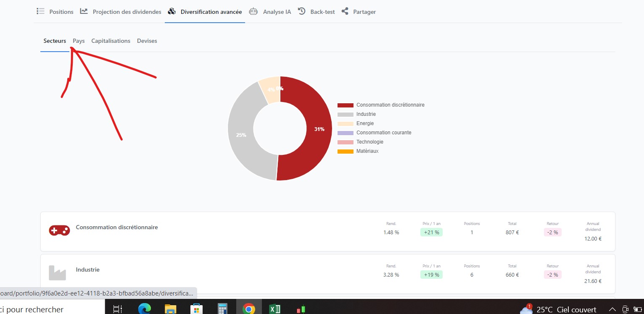Image resolution: width=644 pixels, height=314 pixels.
Task: Click the orange Matériaux legend color swatch
Action: click(345, 151)
